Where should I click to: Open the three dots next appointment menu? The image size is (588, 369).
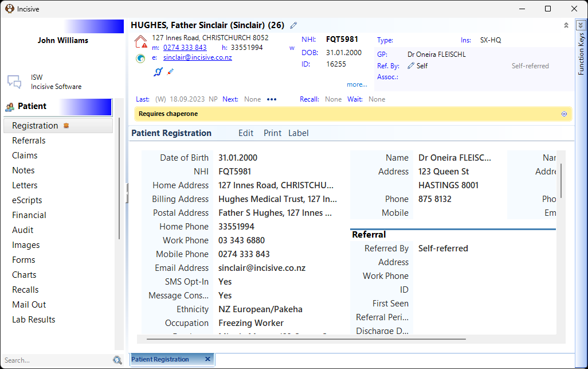(272, 99)
